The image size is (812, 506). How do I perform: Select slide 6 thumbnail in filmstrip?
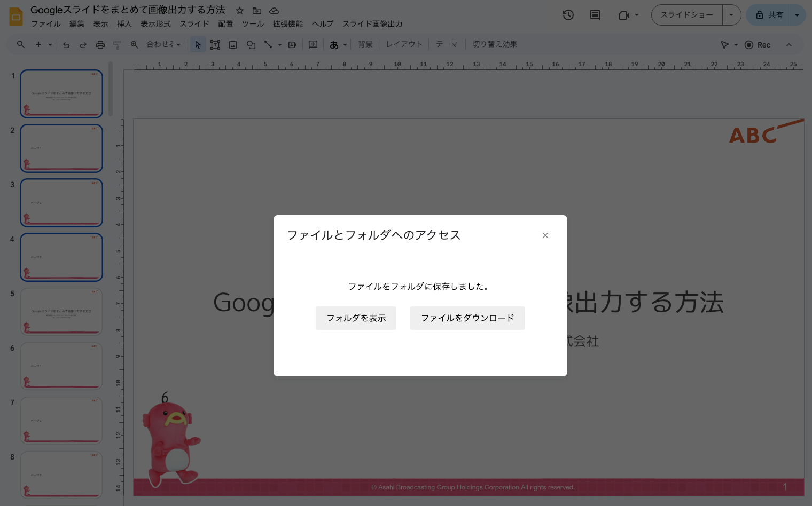61,366
